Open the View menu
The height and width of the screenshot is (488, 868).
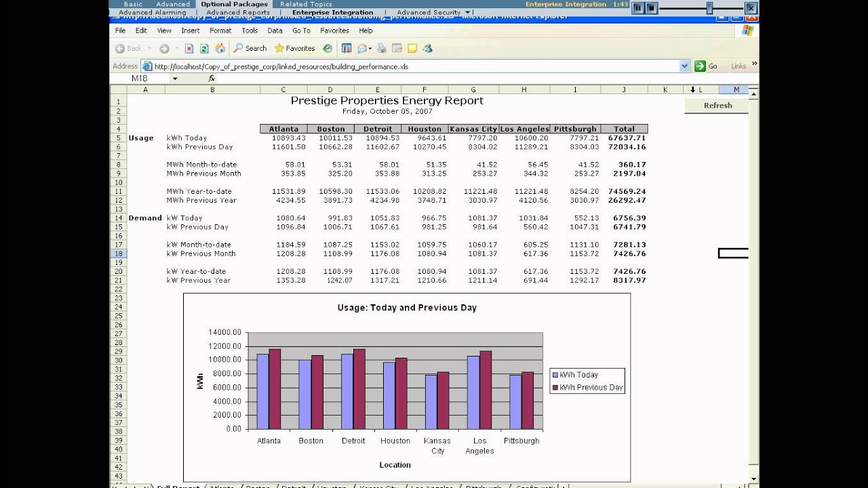click(164, 30)
